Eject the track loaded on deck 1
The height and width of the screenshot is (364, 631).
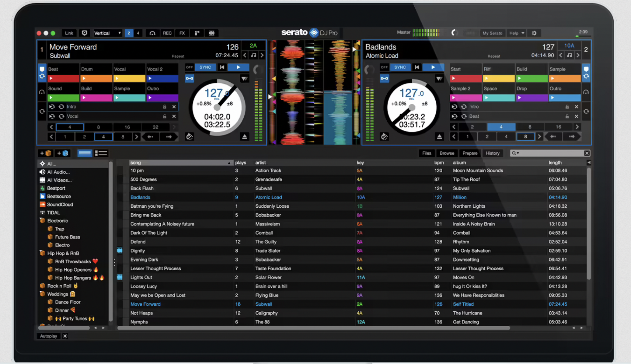coord(244,137)
